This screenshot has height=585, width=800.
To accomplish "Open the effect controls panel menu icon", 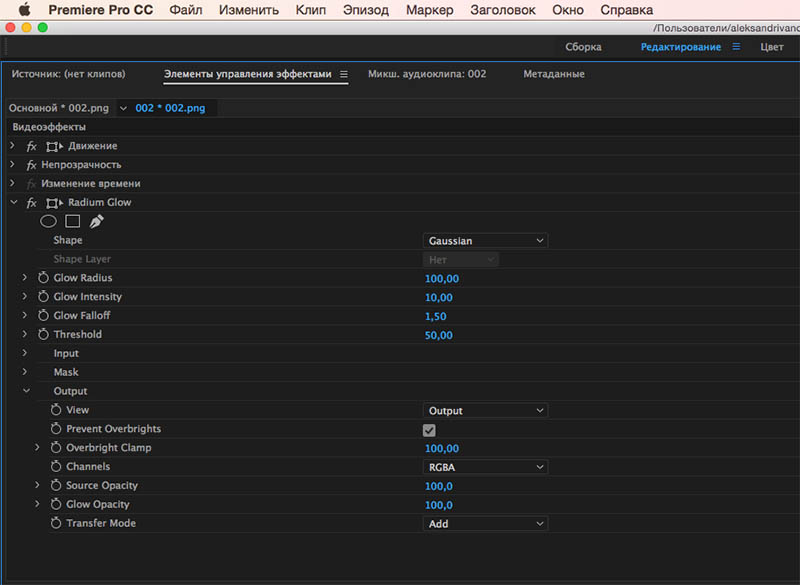I will tap(344, 74).
